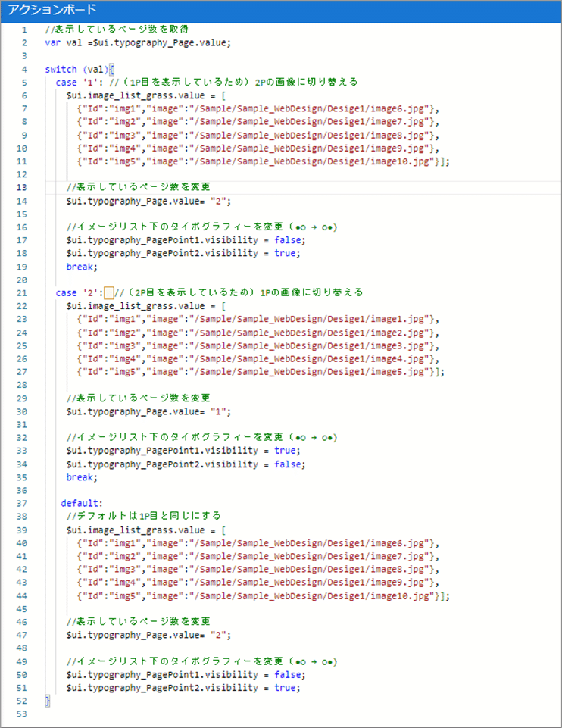Click the case '2': statement
The image size is (562, 728).
[79, 293]
